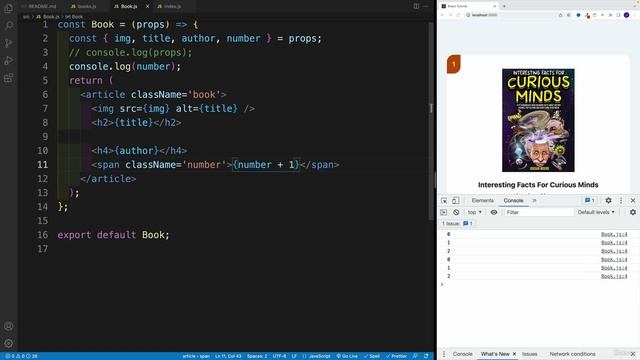Reload the localhost page
640x360 pixels.
tap(458, 15)
